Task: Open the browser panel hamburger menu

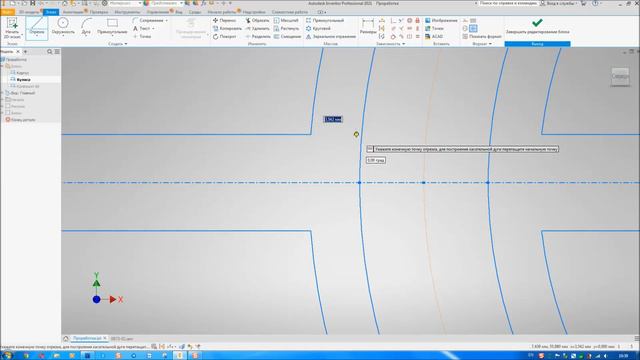Action: click(x=57, y=52)
